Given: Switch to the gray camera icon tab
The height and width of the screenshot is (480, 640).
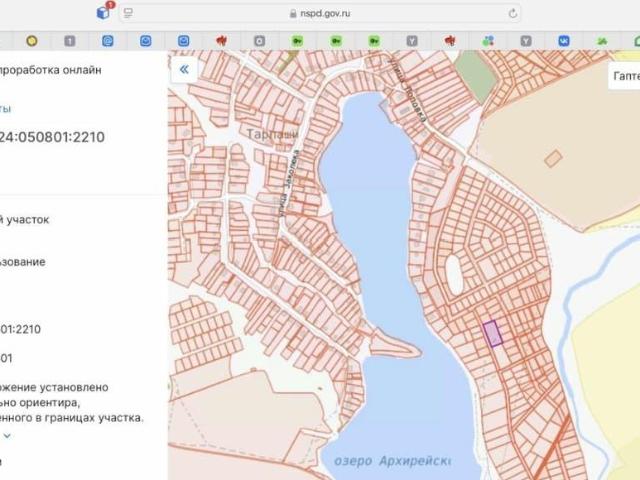Looking at the screenshot, I should 260,41.
